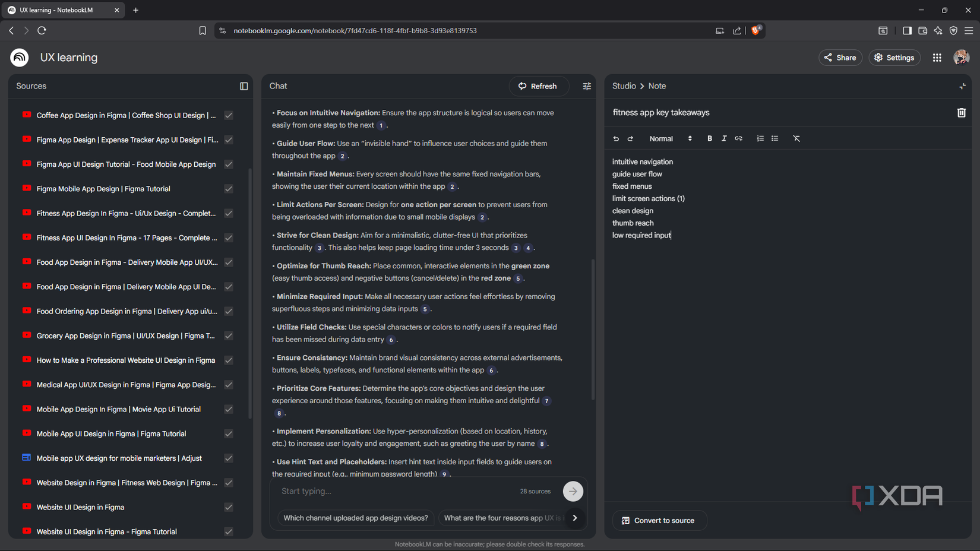Open Normal text style dropdown
Screen dimensions: 980x551
tap(671, 138)
